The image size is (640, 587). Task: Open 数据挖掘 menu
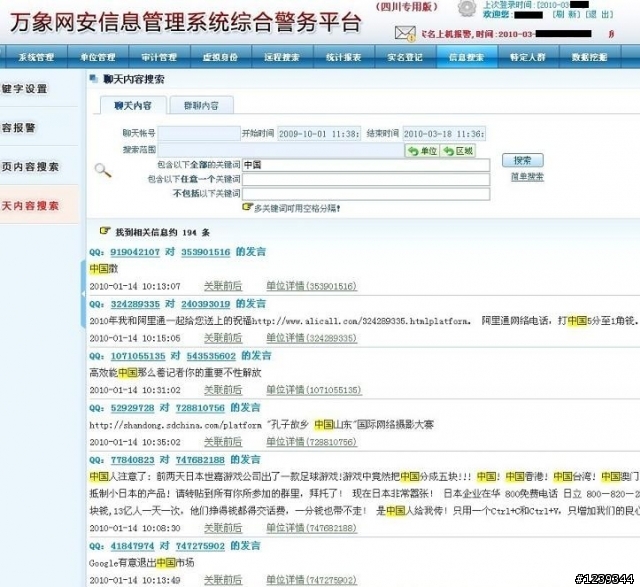click(x=590, y=57)
